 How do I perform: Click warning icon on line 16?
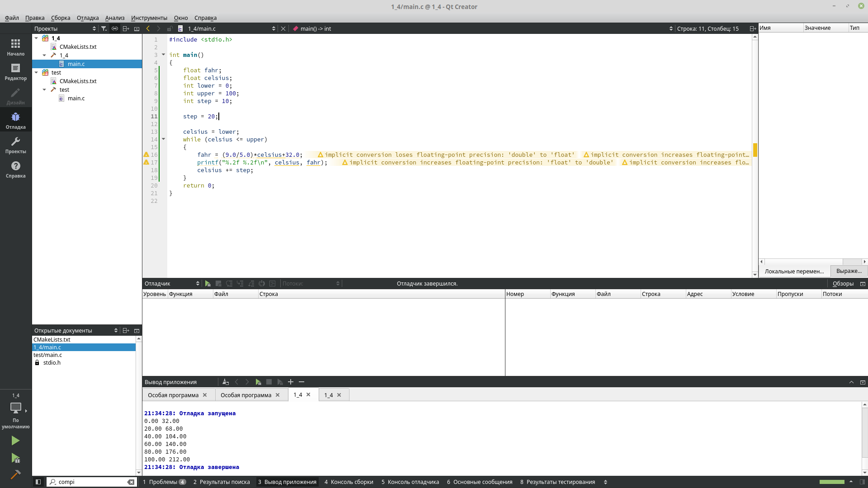click(146, 155)
